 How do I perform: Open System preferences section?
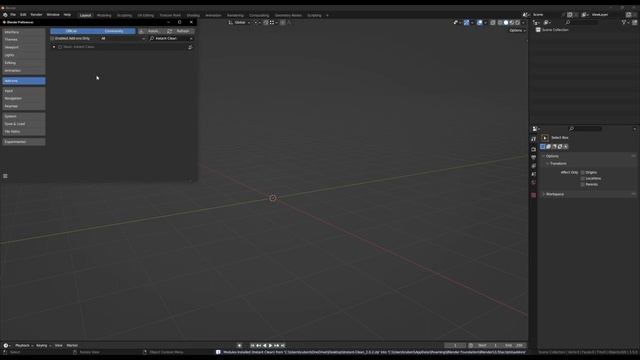point(24,116)
